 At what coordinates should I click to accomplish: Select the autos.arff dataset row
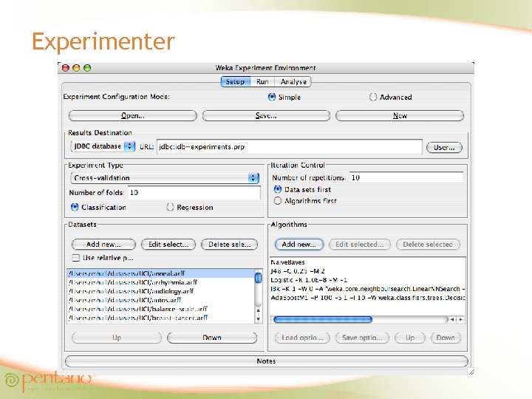[161, 300]
